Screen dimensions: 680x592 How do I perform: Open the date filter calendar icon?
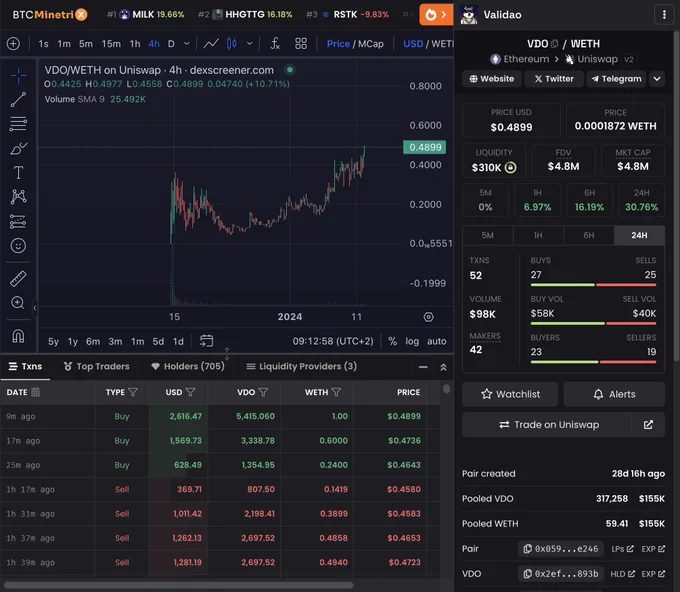pyautogui.click(x=36, y=392)
